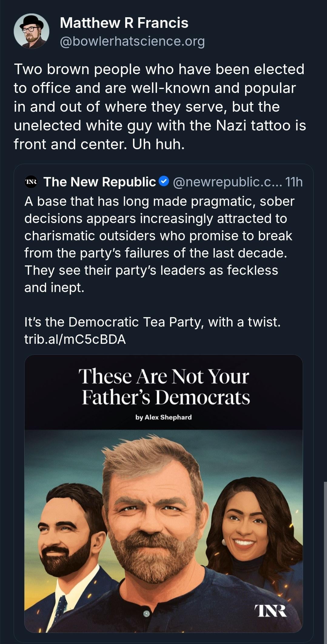Tap the 11h timestamp on the quoted post
Viewport: 327px width, 644px height.
coord(294,182)
